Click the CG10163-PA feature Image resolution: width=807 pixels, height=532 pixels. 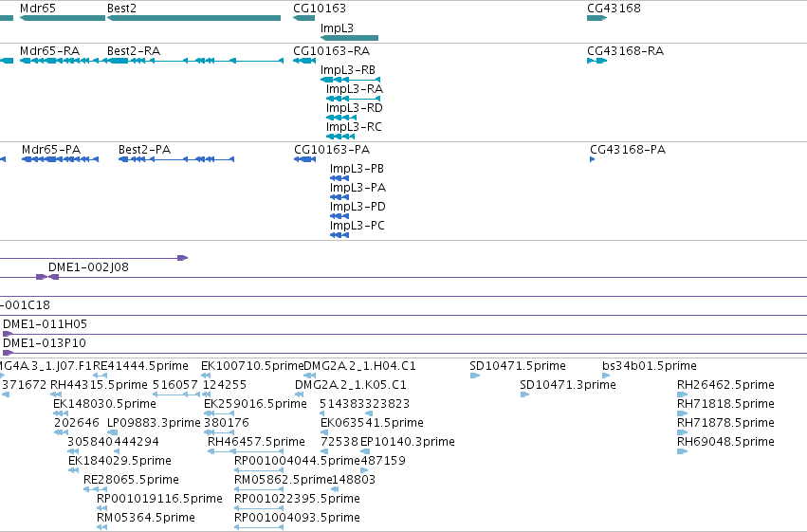tap(304, 159)
